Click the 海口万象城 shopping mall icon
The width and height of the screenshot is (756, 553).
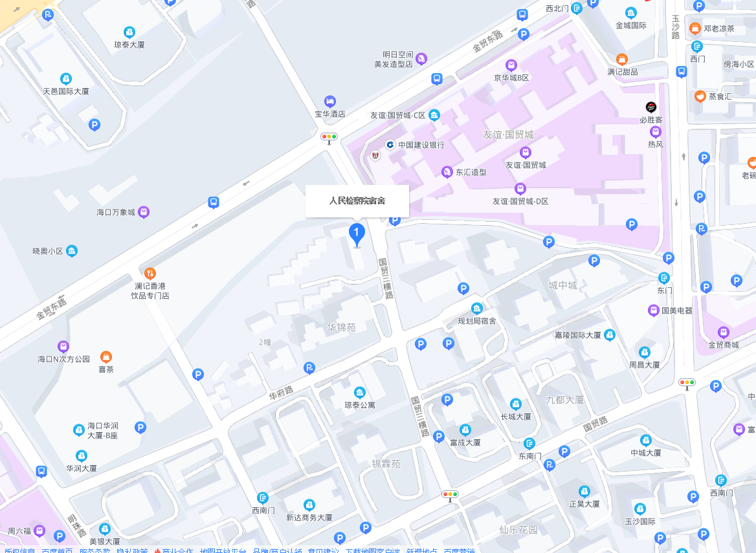(144, 212)
